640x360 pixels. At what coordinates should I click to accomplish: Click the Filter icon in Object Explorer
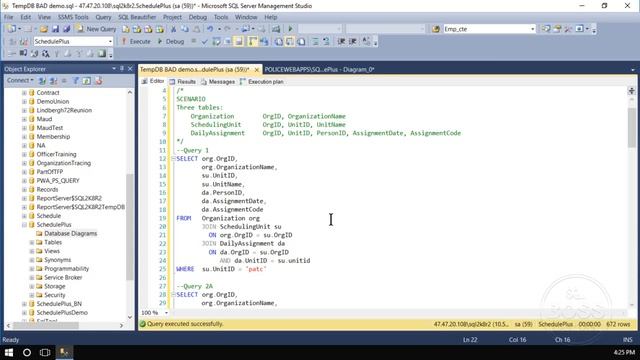click(76, 81)
